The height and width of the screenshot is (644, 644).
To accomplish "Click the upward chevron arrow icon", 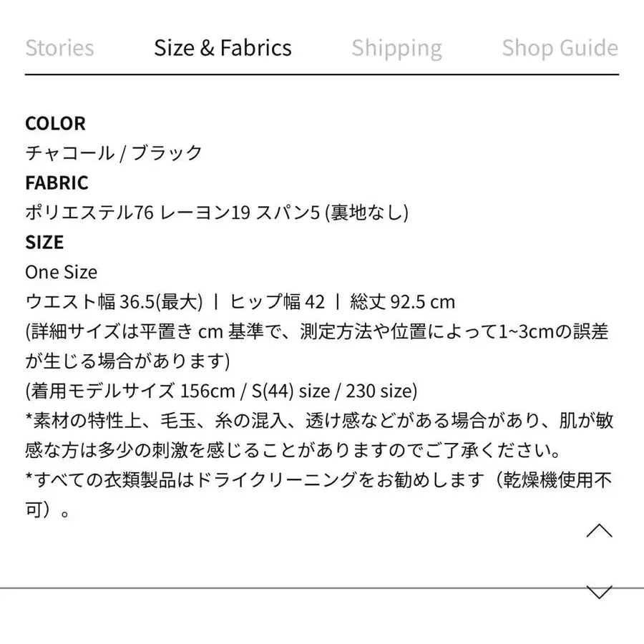I will 599,531.
